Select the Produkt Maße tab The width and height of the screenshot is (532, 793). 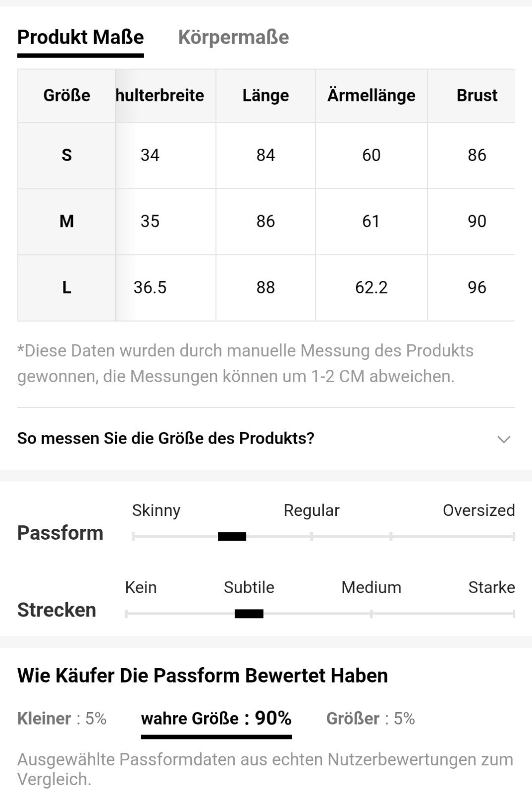pyautogui.click(x=80, y=37)
